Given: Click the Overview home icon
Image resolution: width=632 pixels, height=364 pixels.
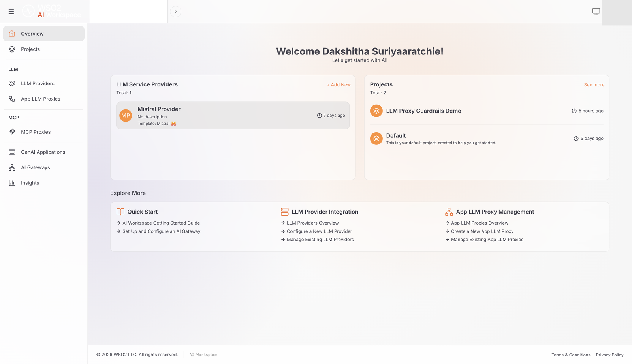Looking at the screenshot, I should point(12,34).
